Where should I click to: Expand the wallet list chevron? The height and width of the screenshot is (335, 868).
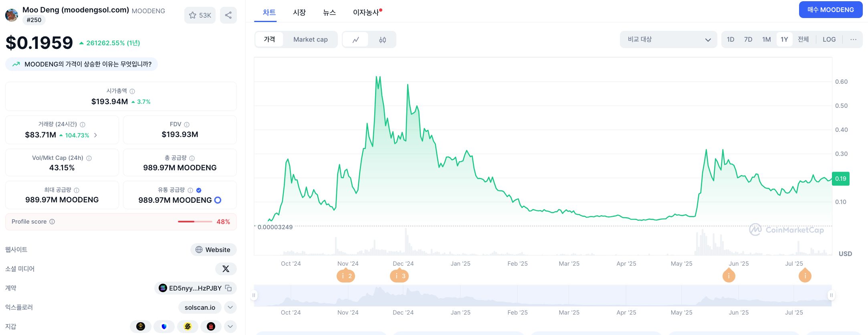[230, 327]
